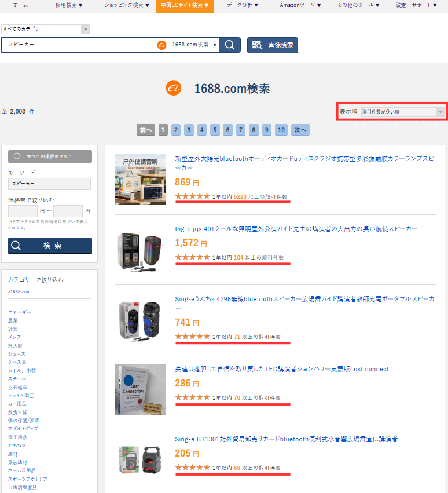The image size is (448, 493).
Task: Filter by 計器 category
Action: click(13, 329)
